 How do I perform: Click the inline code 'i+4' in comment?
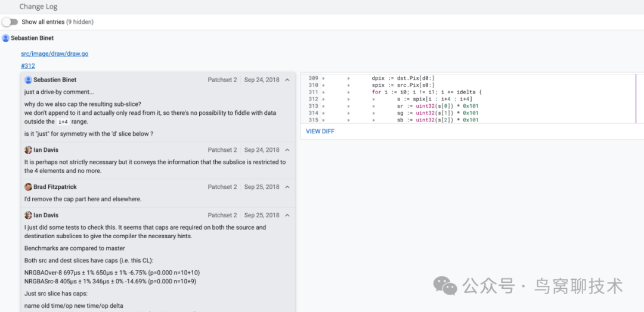click(x=63, y=122)
